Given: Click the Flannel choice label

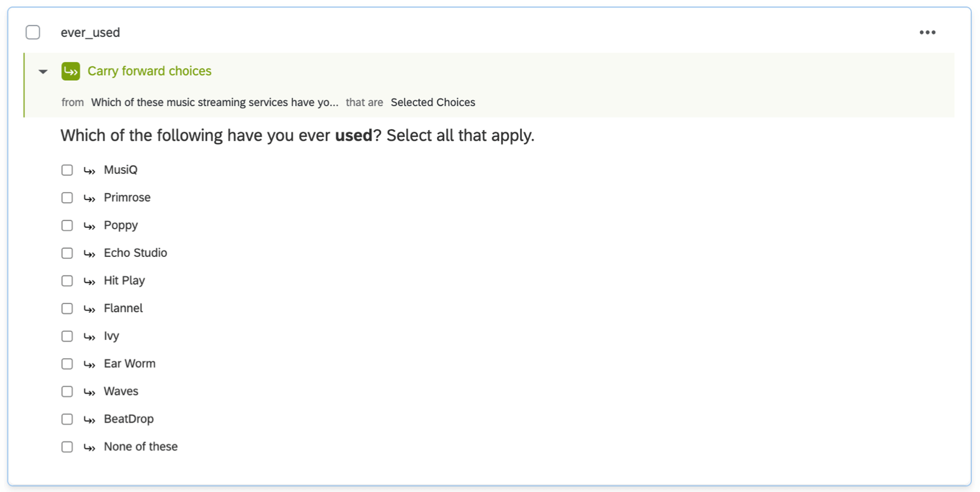Looking at the screenshot, I should [123, 308].
